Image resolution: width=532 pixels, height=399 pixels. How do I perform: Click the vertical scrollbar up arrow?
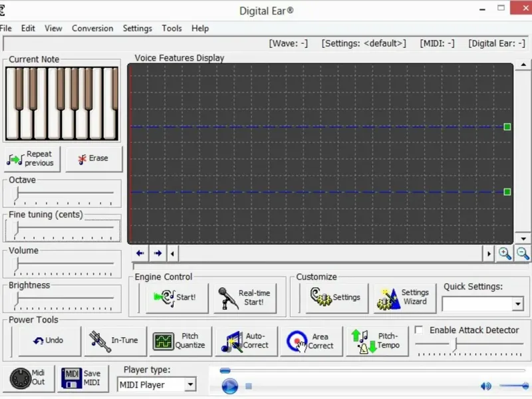523,65
